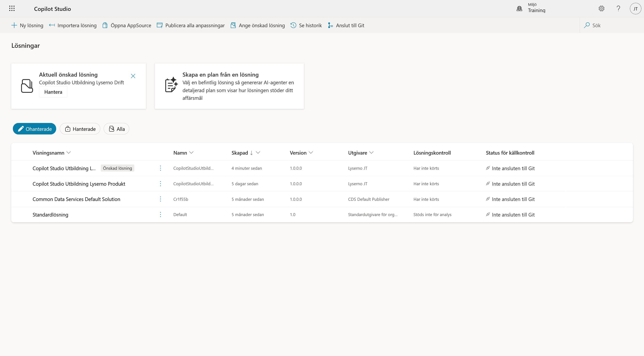Click Skapa en plan från en lösning card
The width and height of the screenshot is (644, 356).
(229, 86)
